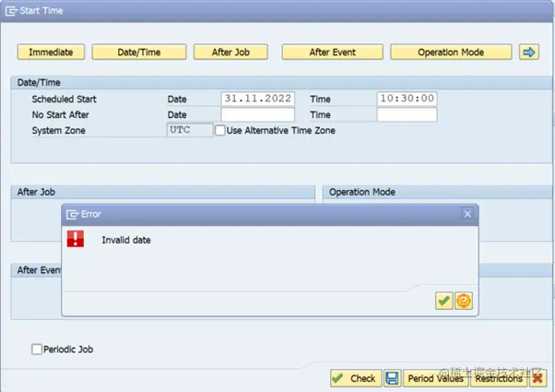Click the No Start After date field
This screenshot has width=555, height=392.
pyautogui.click(x=258, y=114)
